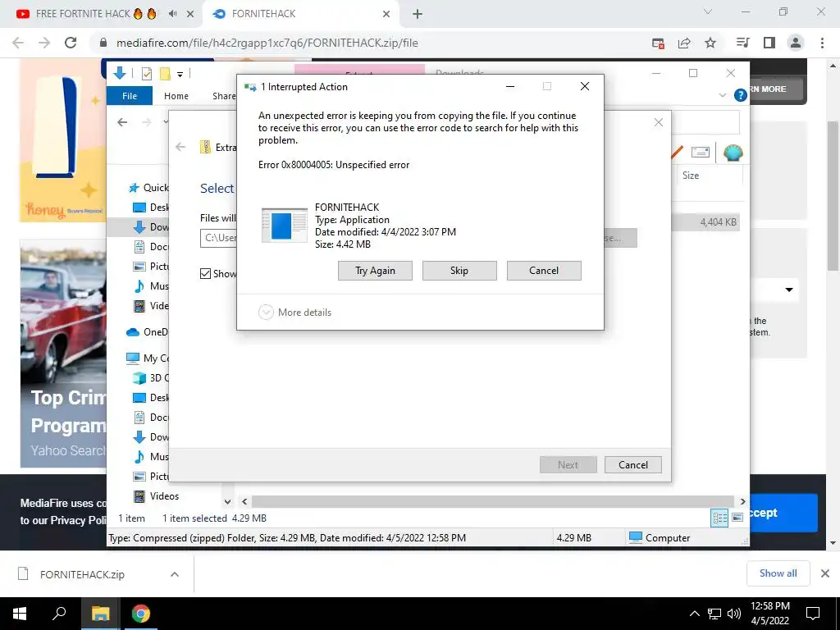Click the extraction destination path field

[x=218, y=238]
